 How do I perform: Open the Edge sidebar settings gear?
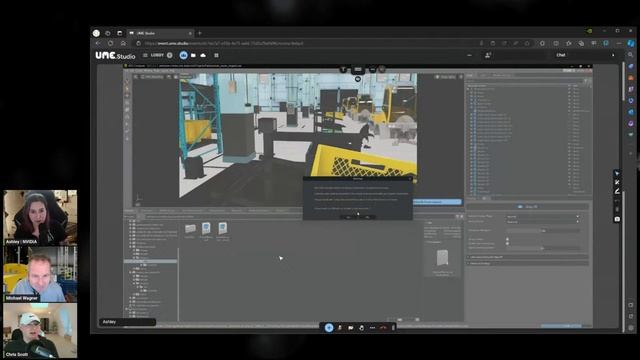631,328
